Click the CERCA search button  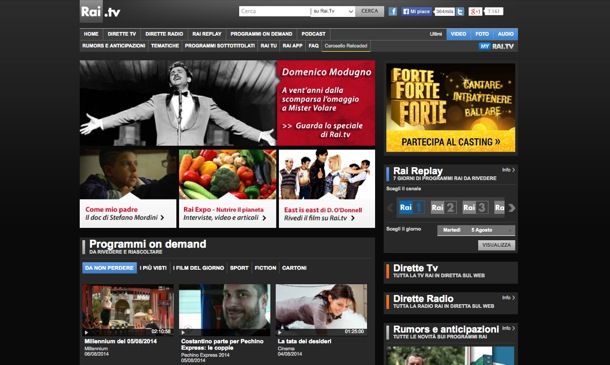370,11
